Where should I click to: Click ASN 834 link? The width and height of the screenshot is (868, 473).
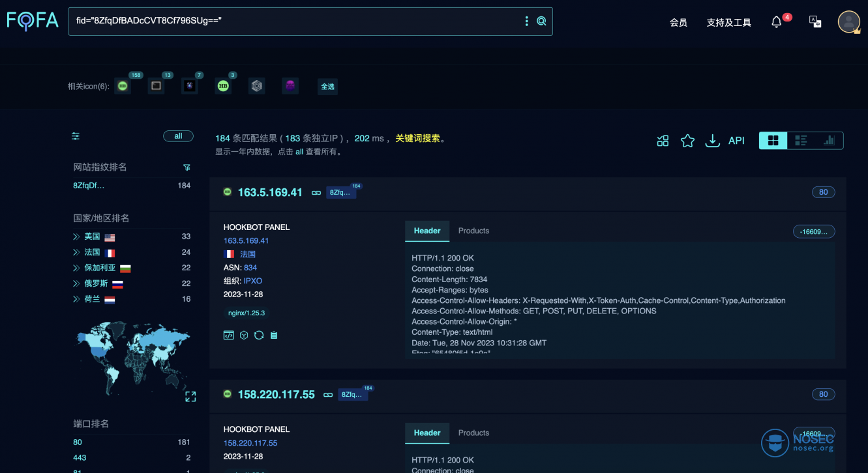tap(250, 268)
